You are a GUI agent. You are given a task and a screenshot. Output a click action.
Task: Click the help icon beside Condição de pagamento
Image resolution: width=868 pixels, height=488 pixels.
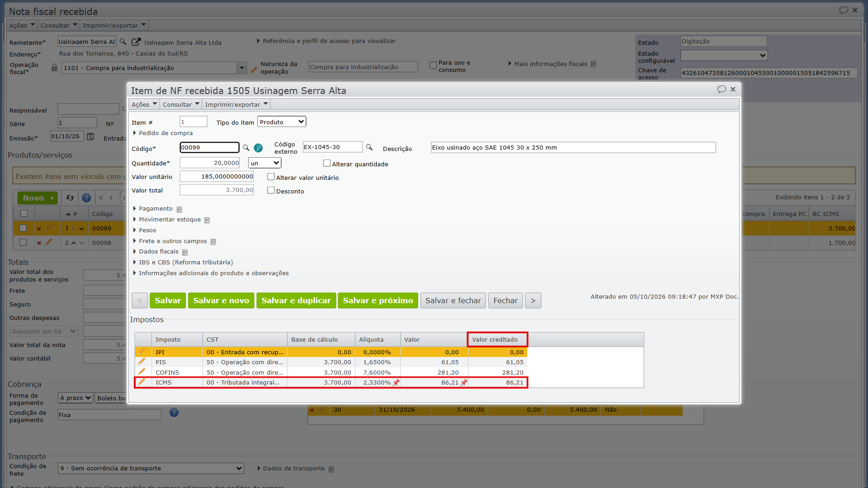tap(174, 413)
